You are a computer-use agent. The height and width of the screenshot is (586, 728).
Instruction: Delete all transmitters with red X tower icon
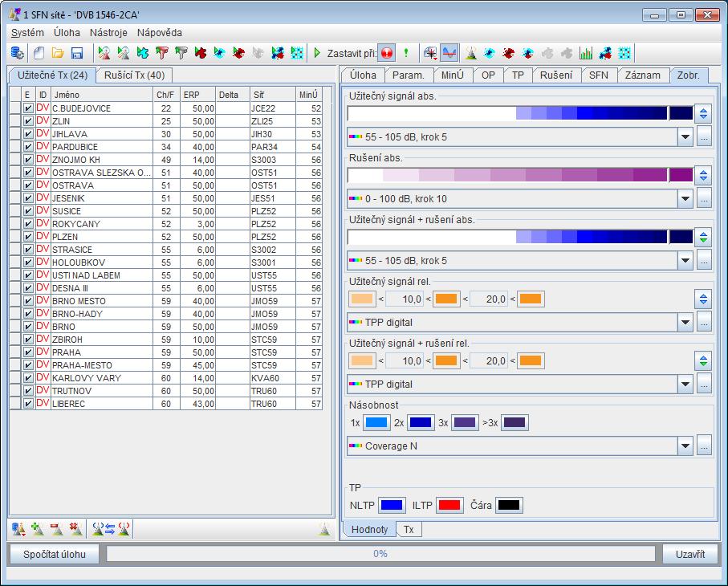tap(76, 529)
